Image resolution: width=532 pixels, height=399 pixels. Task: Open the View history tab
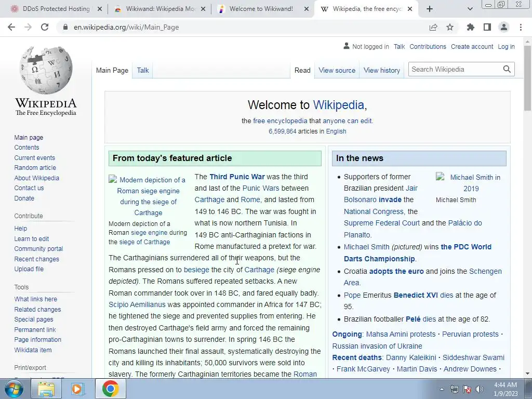tap(382, 70)
